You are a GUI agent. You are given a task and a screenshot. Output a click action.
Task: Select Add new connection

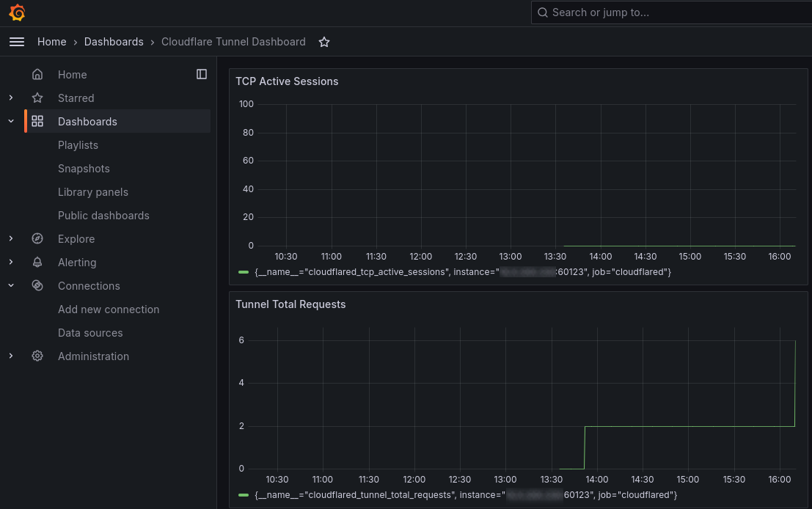pyautogui.click(x=109, y=309)
